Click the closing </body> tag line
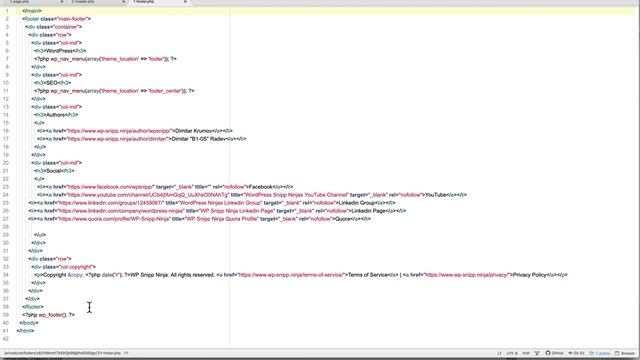The image size is (640, 360). (29, 323)
